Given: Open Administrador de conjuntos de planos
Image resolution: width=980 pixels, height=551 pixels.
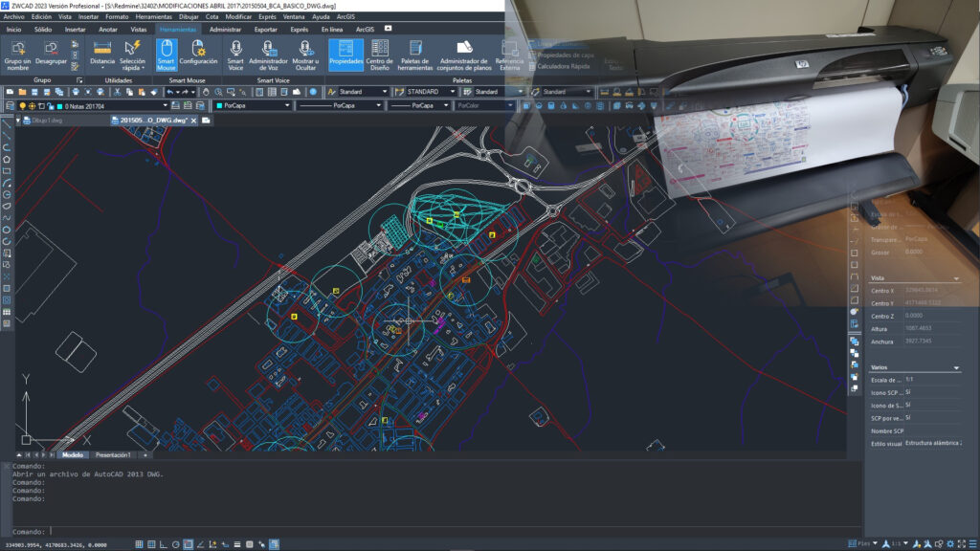Looking at the screenshot, I should pos(464,55).
